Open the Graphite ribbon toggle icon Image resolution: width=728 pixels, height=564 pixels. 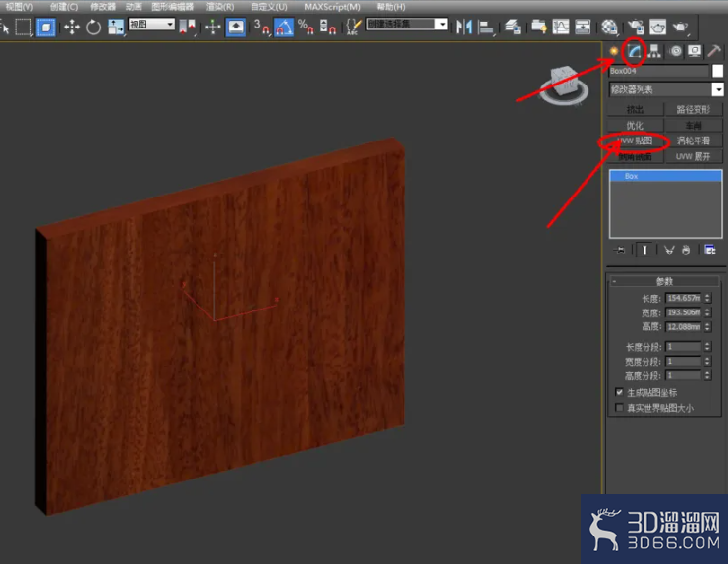538,27
